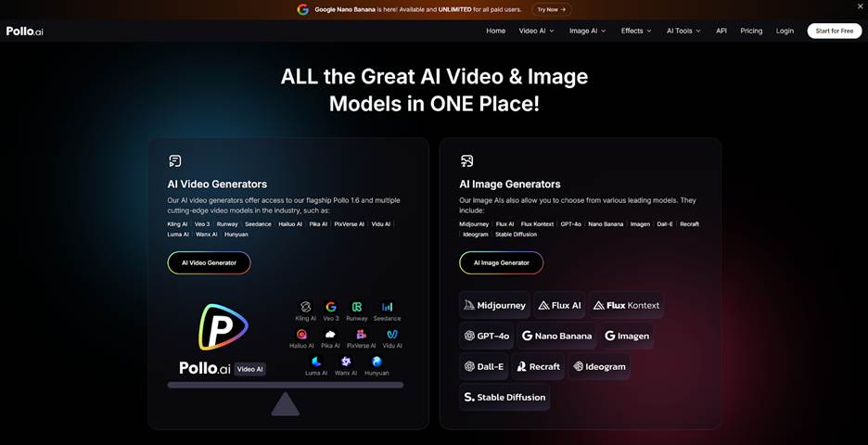Click the Start for Free button
868x445 pixels.
coord(835,31)
